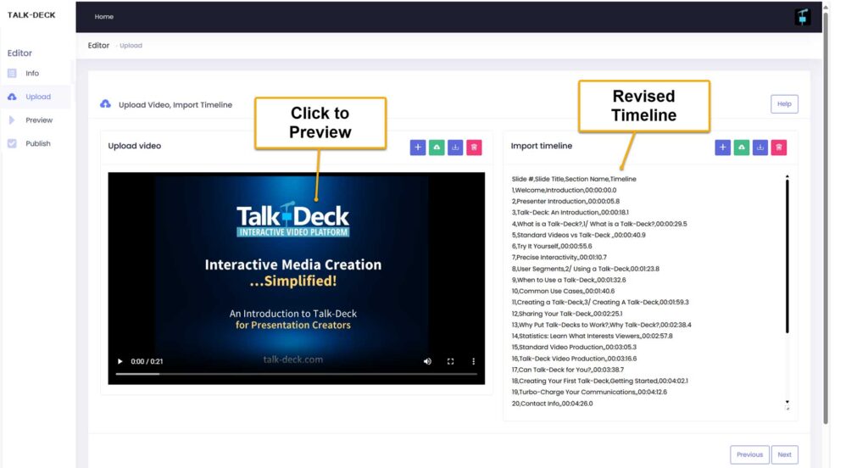Image resolution: width=868 pixels, height=468 pixels.
Task: Open the Info editor section
Action: tap(32, 73)
